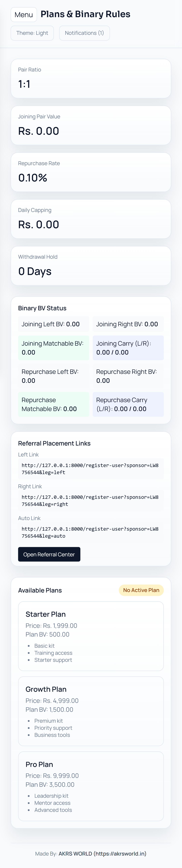The width and height of the screenshot is (182, 868).
Task: Select the Left Link referral URL
Action: click(x=90, y=469)
